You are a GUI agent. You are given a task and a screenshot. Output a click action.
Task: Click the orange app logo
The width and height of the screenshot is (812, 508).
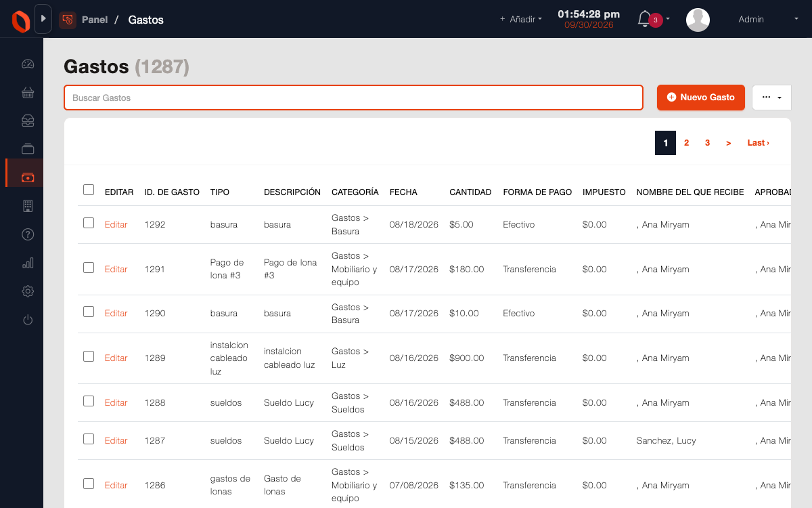tap(21, 21)
